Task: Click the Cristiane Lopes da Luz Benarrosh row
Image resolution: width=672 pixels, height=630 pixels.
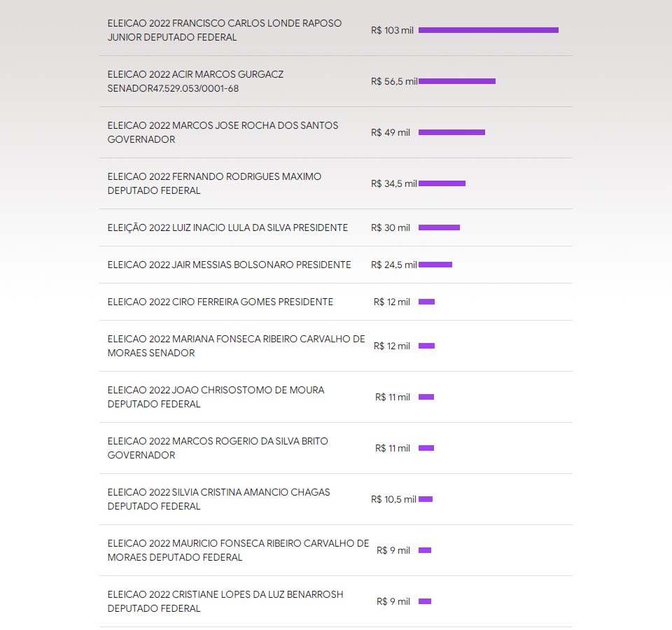Action: 225,601
